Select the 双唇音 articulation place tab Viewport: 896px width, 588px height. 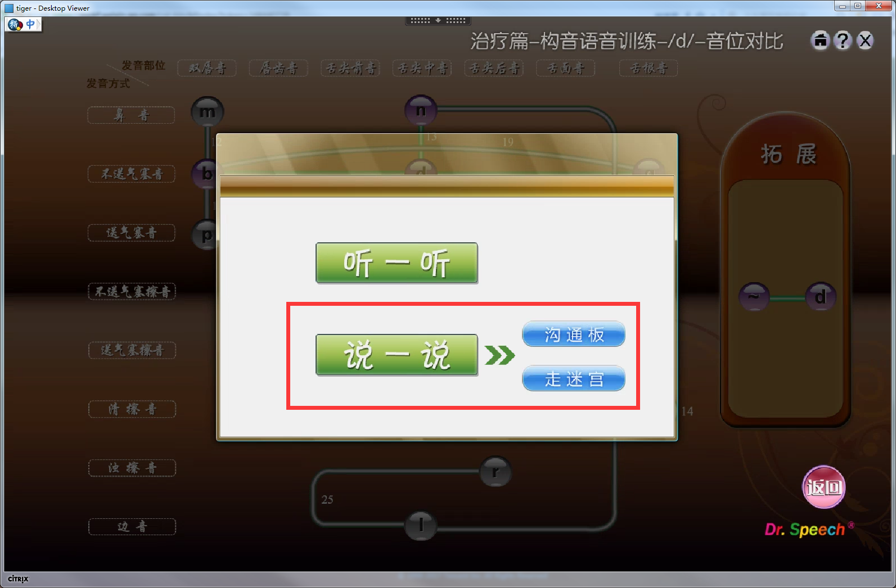click(x=207, y=69)
